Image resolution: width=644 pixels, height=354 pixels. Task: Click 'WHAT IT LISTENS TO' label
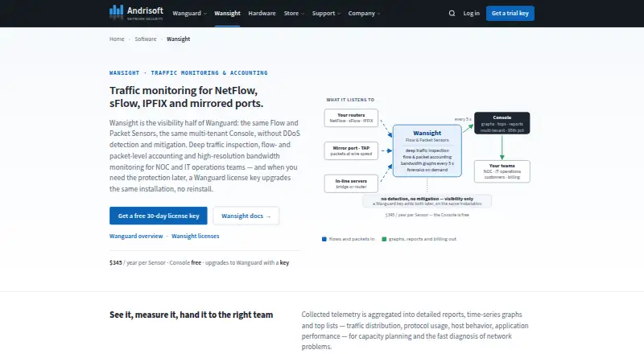[350, 100]
